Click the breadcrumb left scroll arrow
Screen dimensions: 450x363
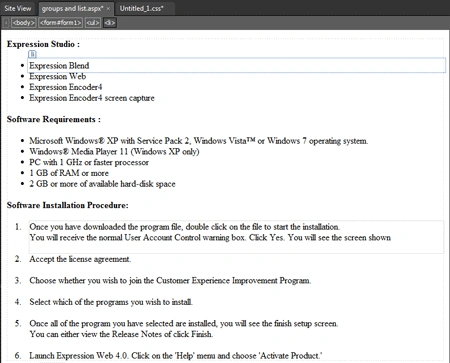coord(6,23)
